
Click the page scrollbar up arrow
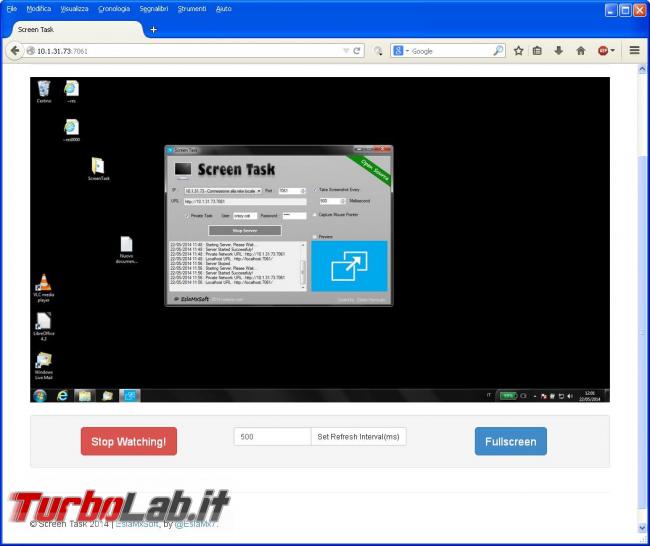coord(642,69)
